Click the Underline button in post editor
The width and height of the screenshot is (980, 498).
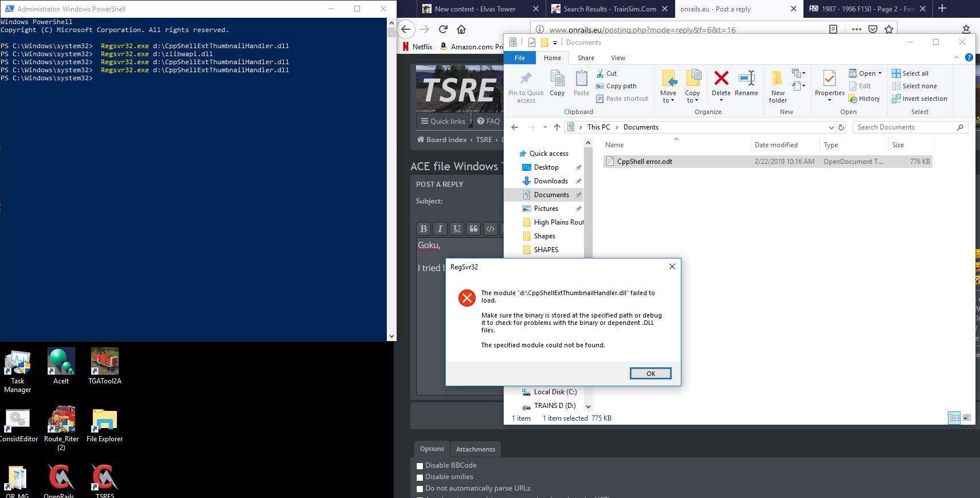point(457,229)
